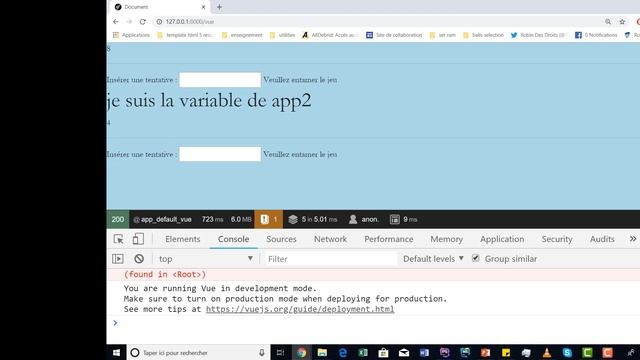
Task: Open Task View on the taskbar
Action: [x=280, y=353]
